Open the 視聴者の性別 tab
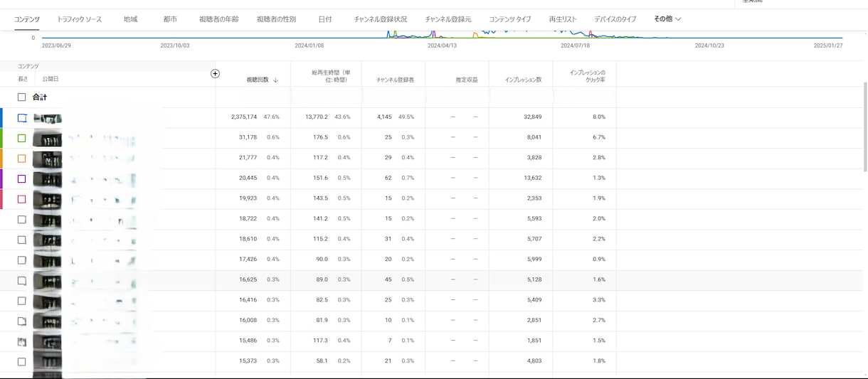Screen dimensions: 868x379 pyautogui.click(x=276, y=19)
